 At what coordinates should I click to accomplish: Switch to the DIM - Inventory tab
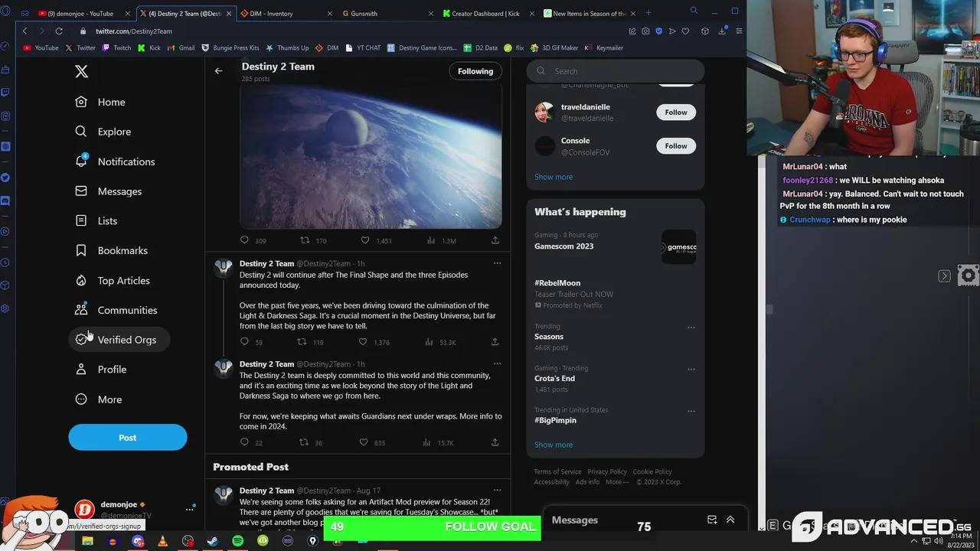(x=286, y=13)
